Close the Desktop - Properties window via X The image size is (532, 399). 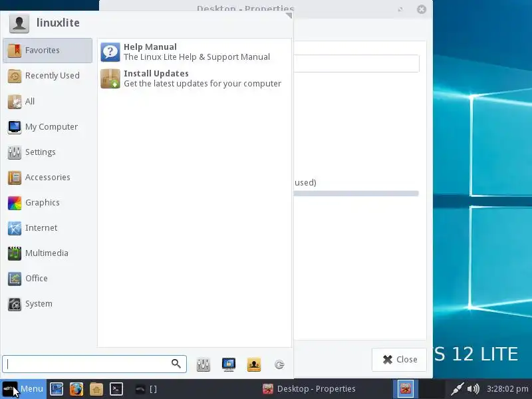click(422, 9)
